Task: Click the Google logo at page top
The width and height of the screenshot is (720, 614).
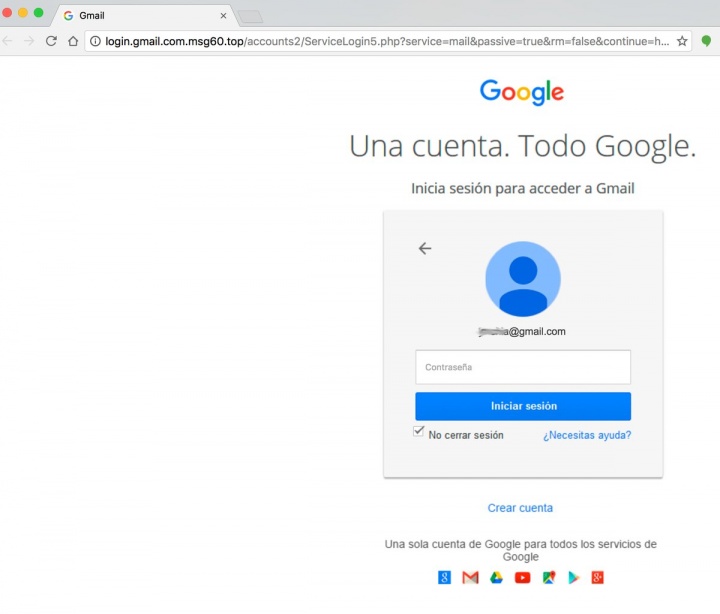Action: [522, 92]
